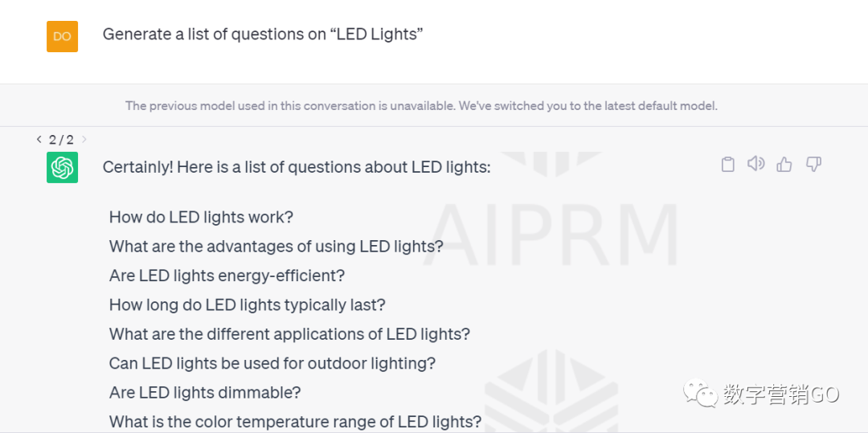868x433 pixels.
Task: Copy the response using the clipboard icon
Action: point(728,164)
